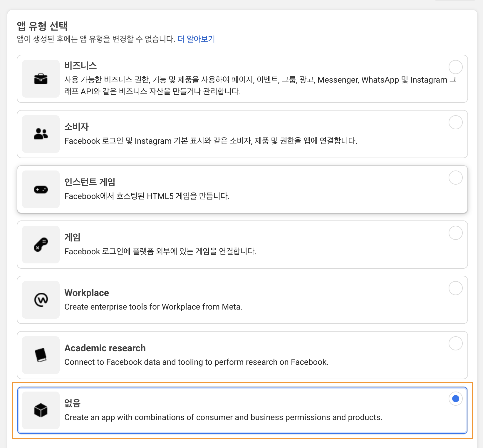This screenshot has width=483, height=448.
Task: Click the 비즈니스 title text
Action: point(80,65)
